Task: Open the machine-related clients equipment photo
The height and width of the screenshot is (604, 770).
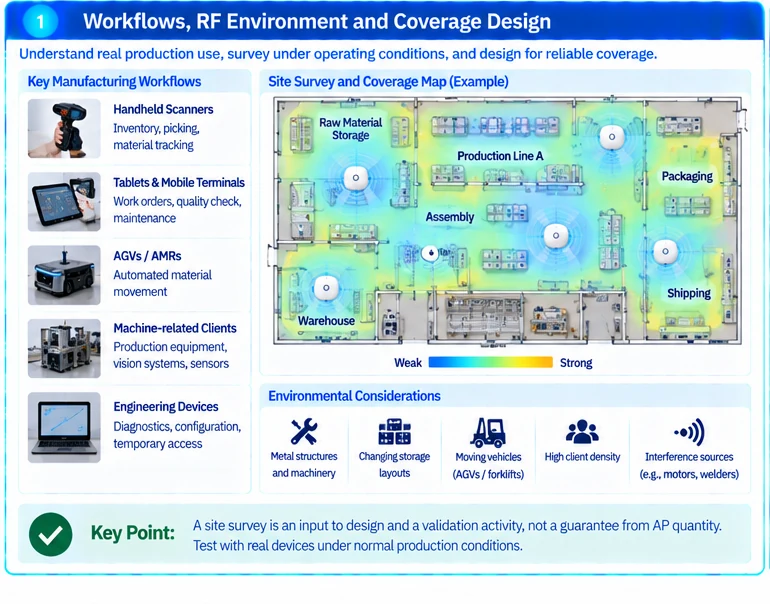Action: tap(64, 348)
